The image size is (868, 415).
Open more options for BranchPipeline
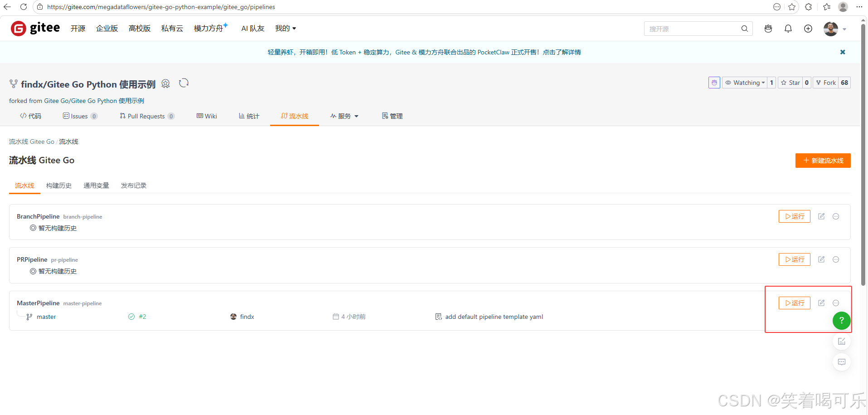[836, 216]
